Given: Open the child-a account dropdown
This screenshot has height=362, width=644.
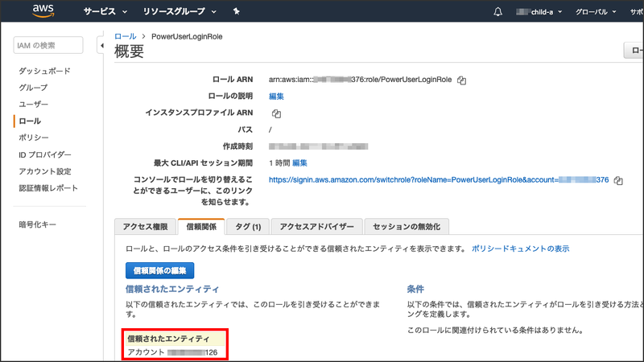Looking at the screenshot, I should pyautogui.click(x=539, y=12).
